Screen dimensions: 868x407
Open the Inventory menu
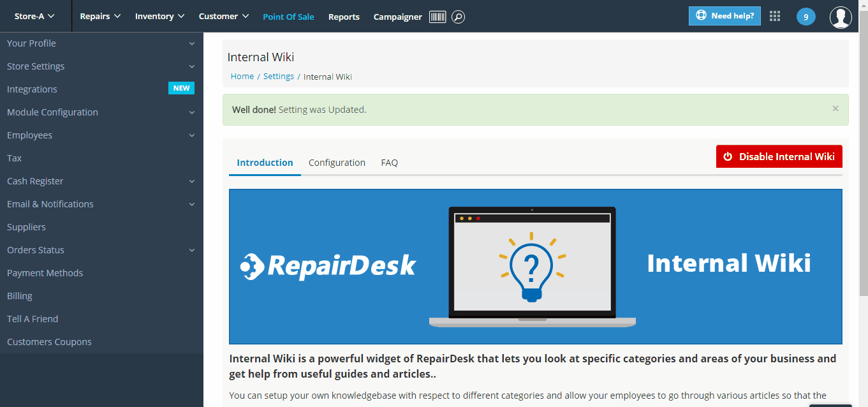tap(159, 17)
